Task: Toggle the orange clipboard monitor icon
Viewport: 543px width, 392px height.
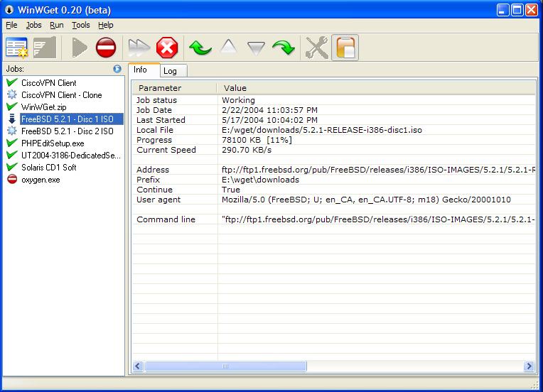Action: [345, 48]
